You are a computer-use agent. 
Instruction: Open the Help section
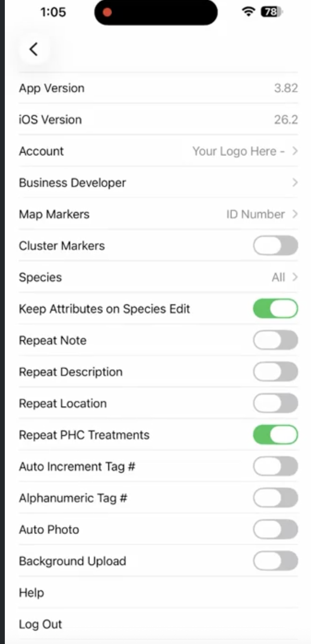(x=156, y=593)
